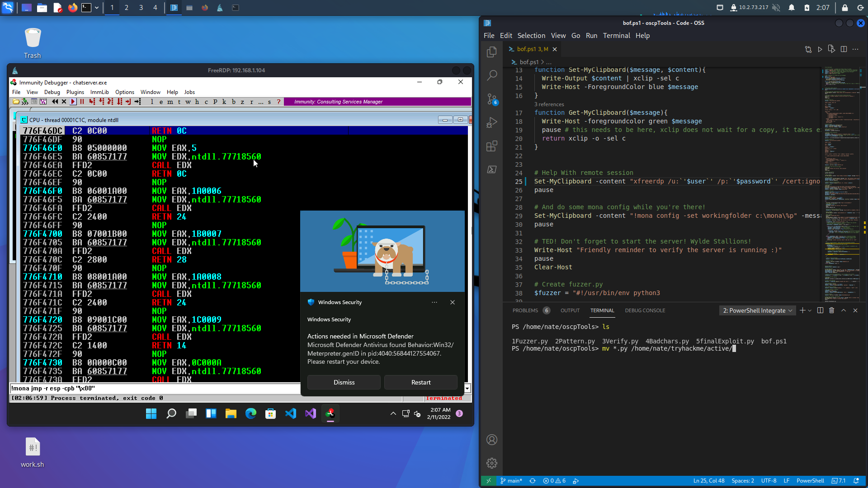The width and height of the screenshot is (868, 488).
Task: Switch to the PROBLEMS tab
Action: coord(525,310)
